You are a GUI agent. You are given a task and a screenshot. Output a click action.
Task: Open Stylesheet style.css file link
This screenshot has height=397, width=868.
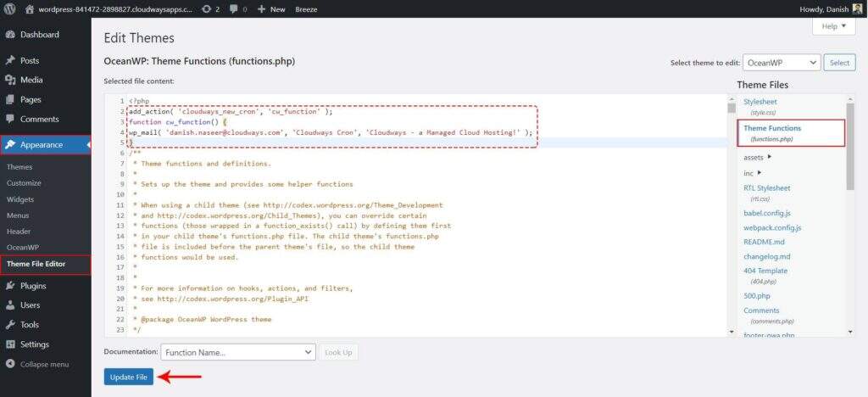759,102
